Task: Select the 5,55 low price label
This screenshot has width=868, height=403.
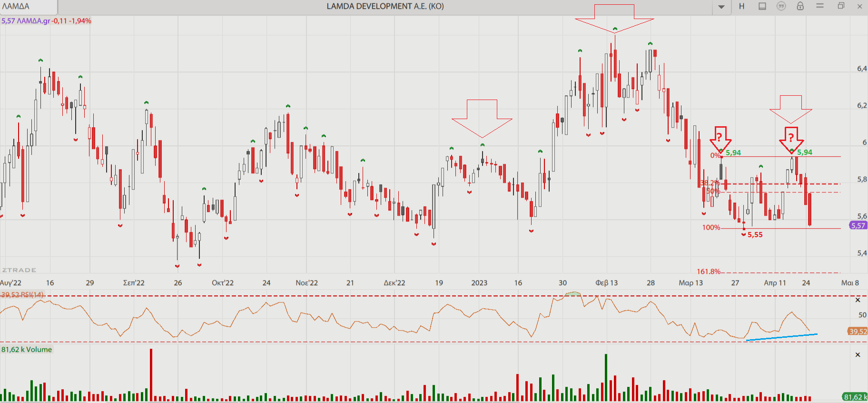Action: (755, 235)
